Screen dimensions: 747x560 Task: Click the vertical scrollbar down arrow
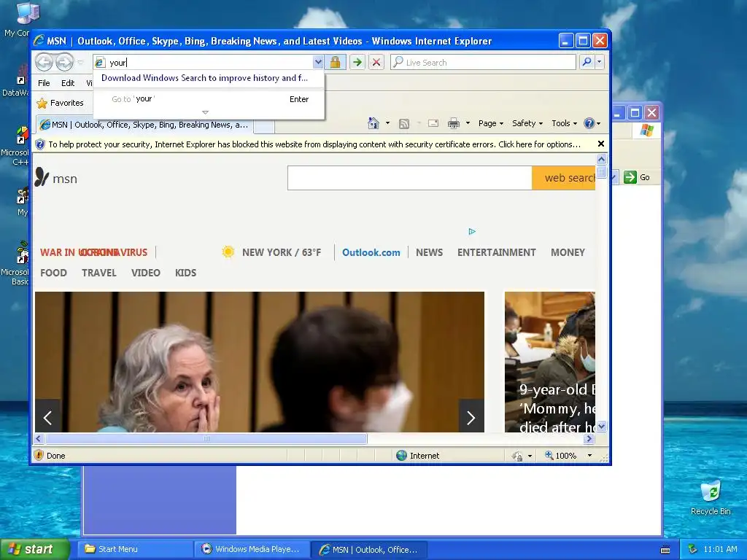pyautogui.click(x=601, y=426)
